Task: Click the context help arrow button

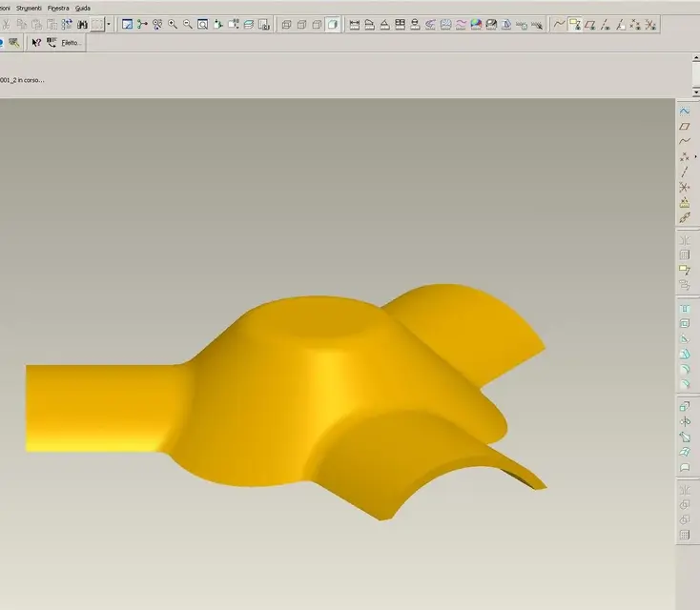Action: coord(36,43)
